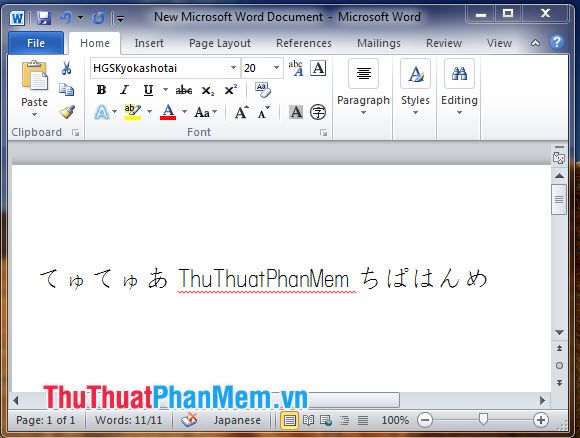Go to next page double arrow
The image size is (580, 438).
[559, 383]
